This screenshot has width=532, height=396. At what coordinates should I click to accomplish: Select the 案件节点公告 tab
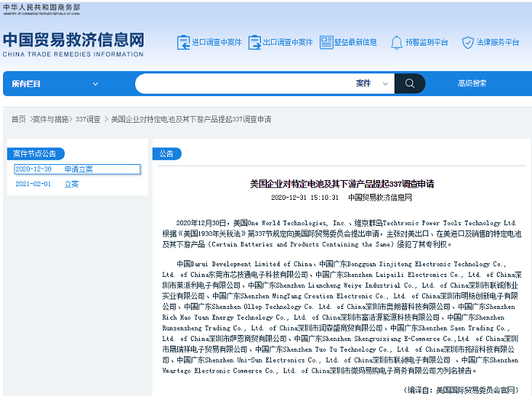(35, 153)
